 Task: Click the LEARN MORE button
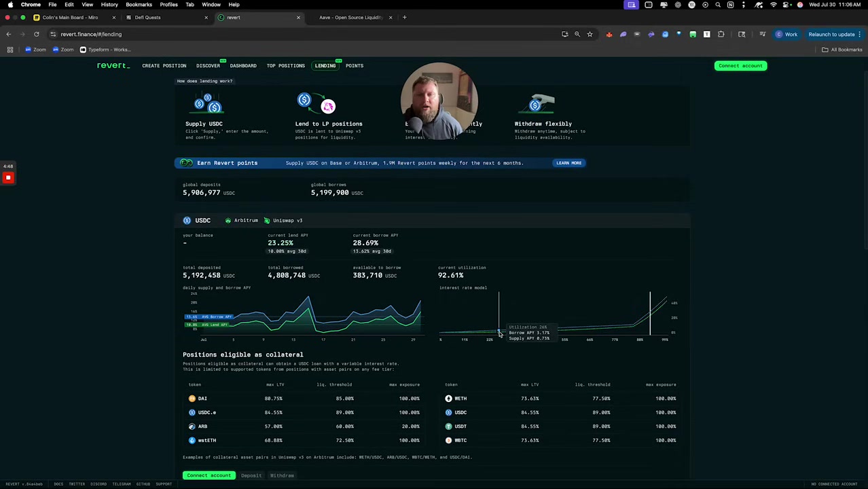568,162
